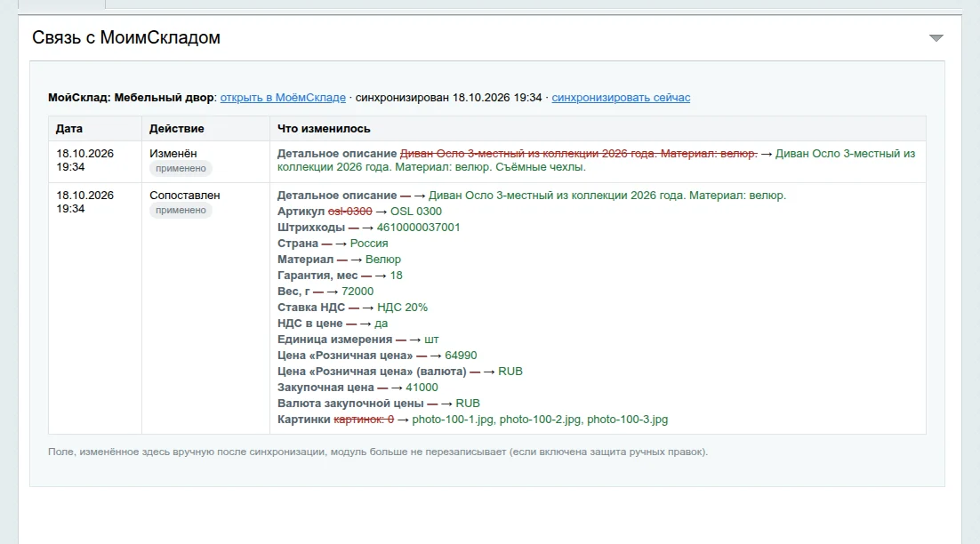Click the image file list starting «photo-100-1.jpg»
The width and height of the screenshot is (980, 544).
540,420
